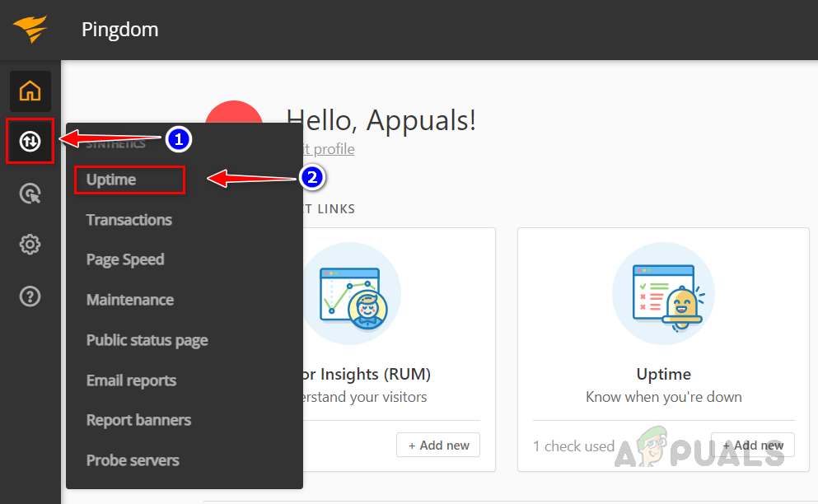Select Report banners menu item
The height and width of the screenshot is (504, 818).
click(x=138, y=420)
